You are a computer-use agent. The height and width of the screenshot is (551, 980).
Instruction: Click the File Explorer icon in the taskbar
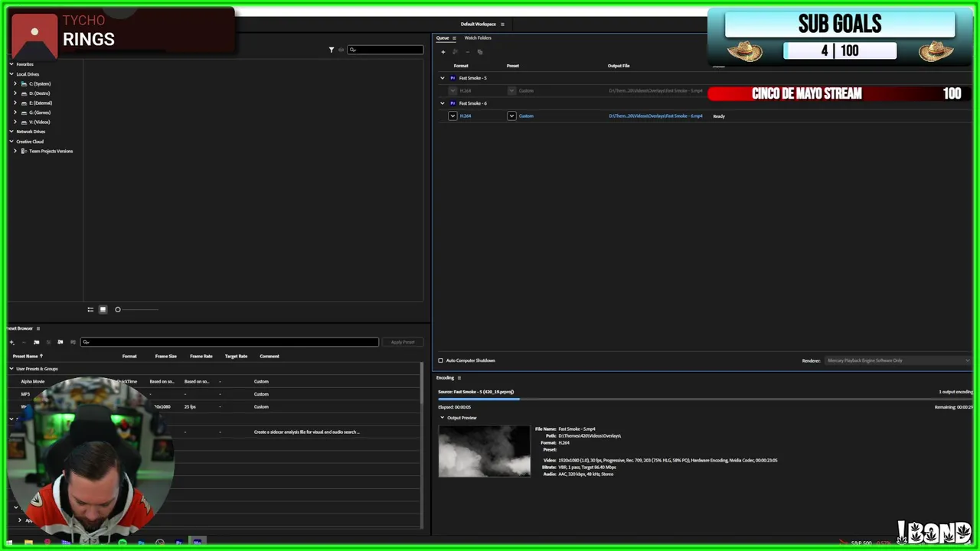28,543
